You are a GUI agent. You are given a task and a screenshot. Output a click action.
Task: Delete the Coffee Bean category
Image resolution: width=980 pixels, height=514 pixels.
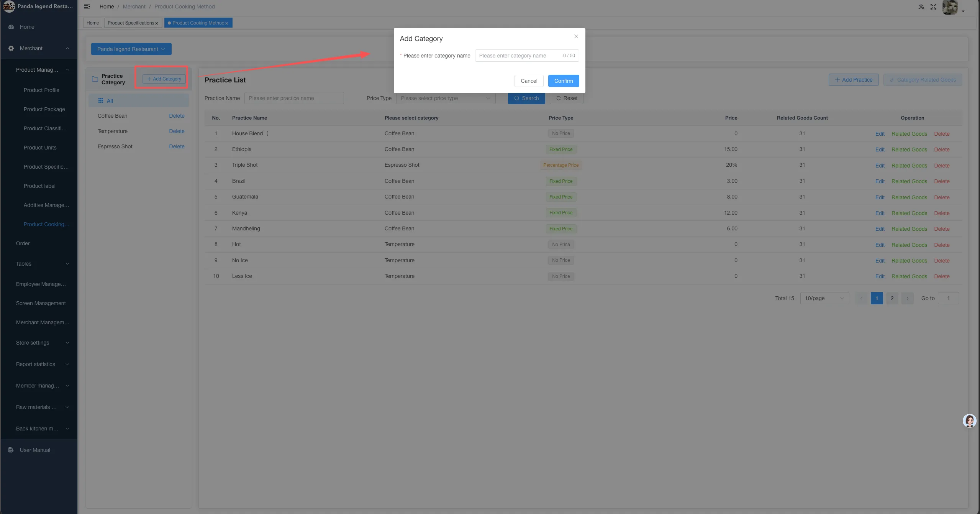pos(177,116)
